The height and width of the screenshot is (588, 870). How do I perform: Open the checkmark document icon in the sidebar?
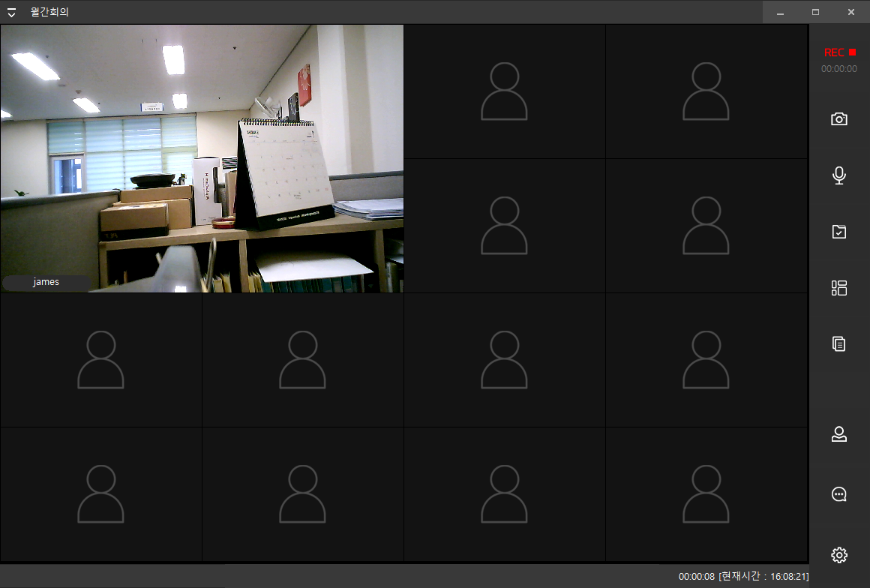(839, 231)
